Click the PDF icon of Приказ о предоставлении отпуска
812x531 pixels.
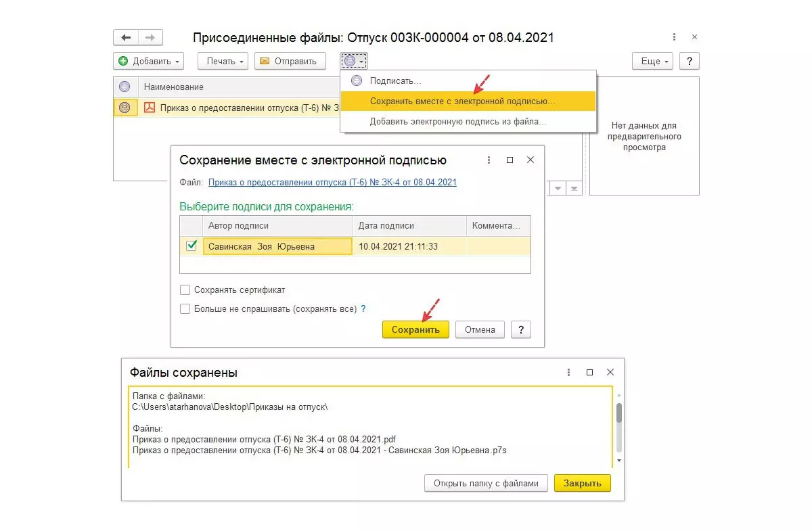pyautogui.click(x=150, y=107)
